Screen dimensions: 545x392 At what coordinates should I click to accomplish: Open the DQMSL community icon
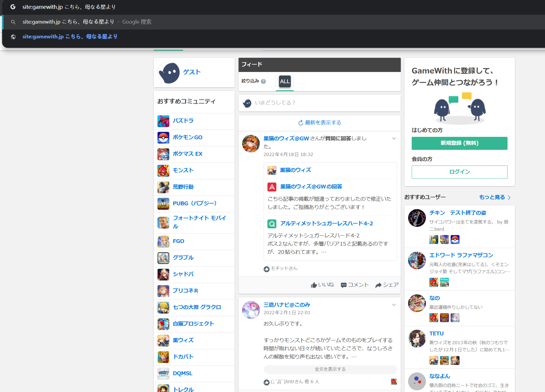[x=163, y=374]
